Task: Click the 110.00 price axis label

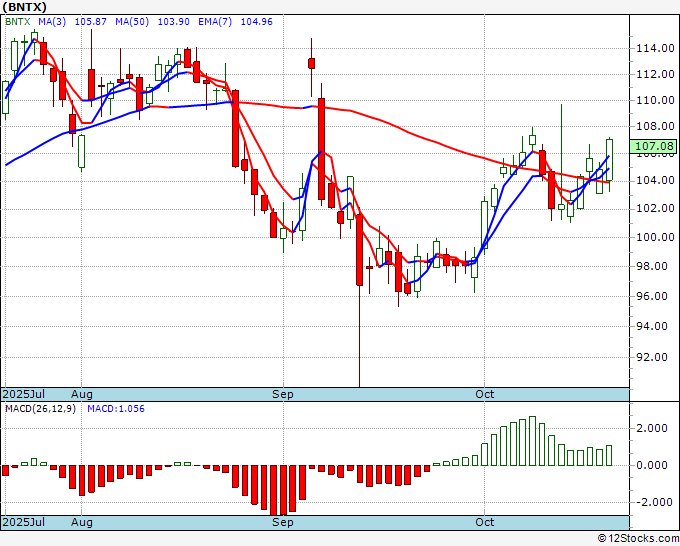Action: point(655,100)
